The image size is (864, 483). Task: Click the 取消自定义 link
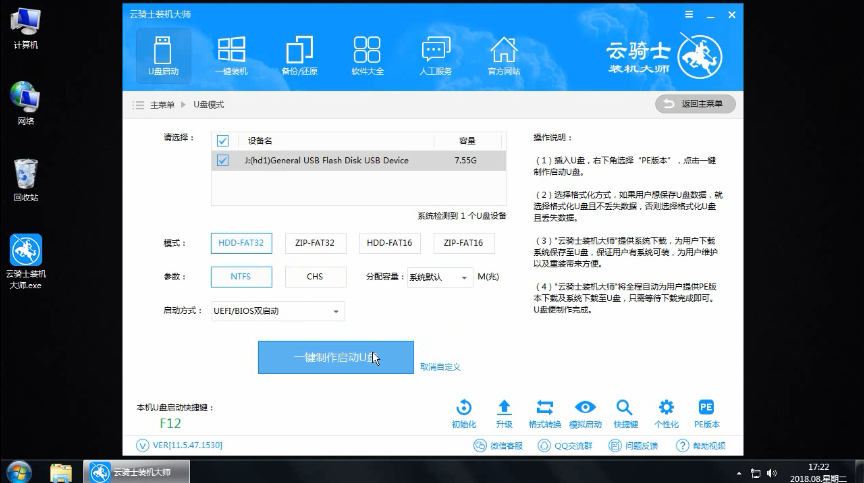pyautogui.click(x=440, y=367)
